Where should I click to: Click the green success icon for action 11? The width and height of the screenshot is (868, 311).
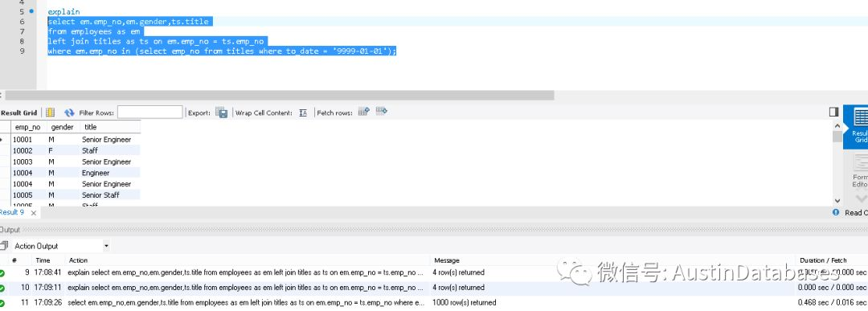2,303
